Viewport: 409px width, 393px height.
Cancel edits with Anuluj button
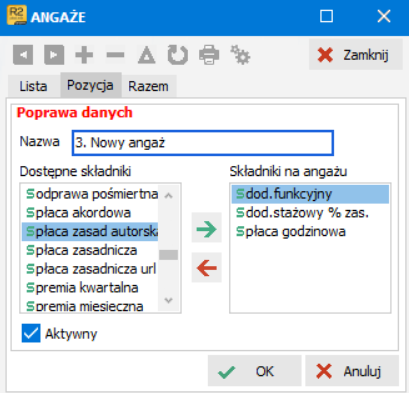pos(352,371)
